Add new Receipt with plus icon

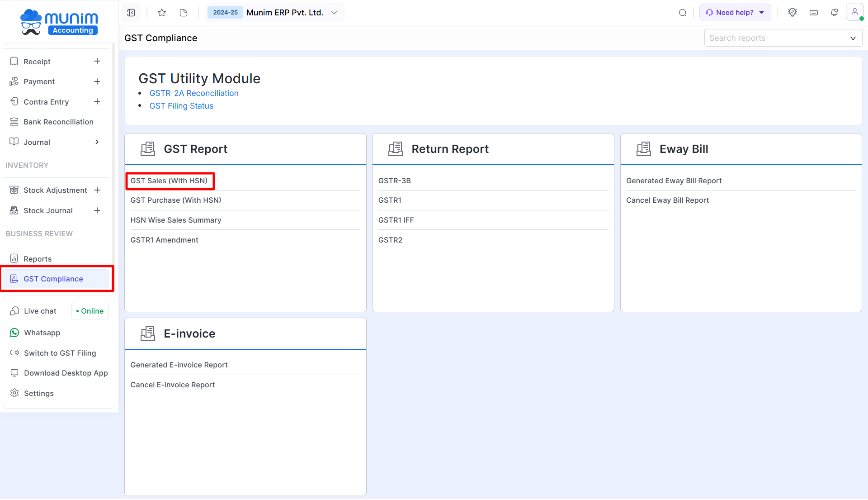point(97,61)
